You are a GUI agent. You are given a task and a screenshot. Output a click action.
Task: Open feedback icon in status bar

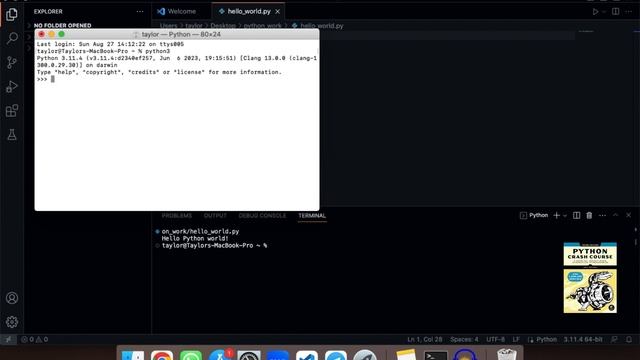[x=614, y=339]
